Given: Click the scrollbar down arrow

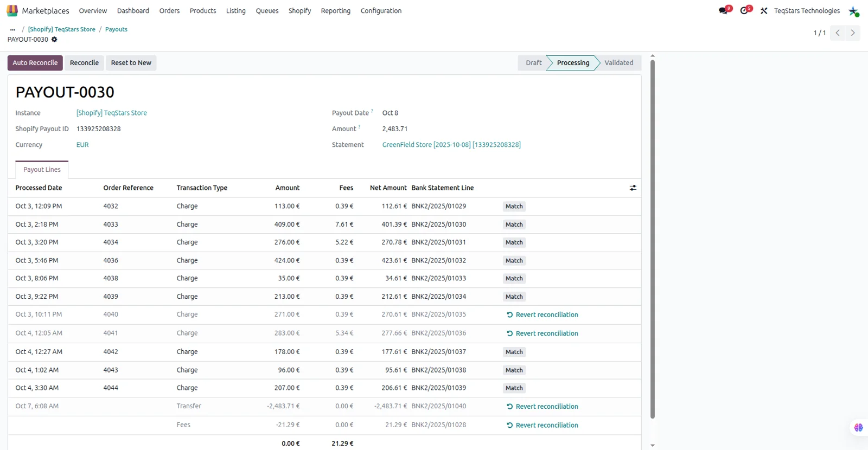Looking at the screenshot, I should (652, 446).
